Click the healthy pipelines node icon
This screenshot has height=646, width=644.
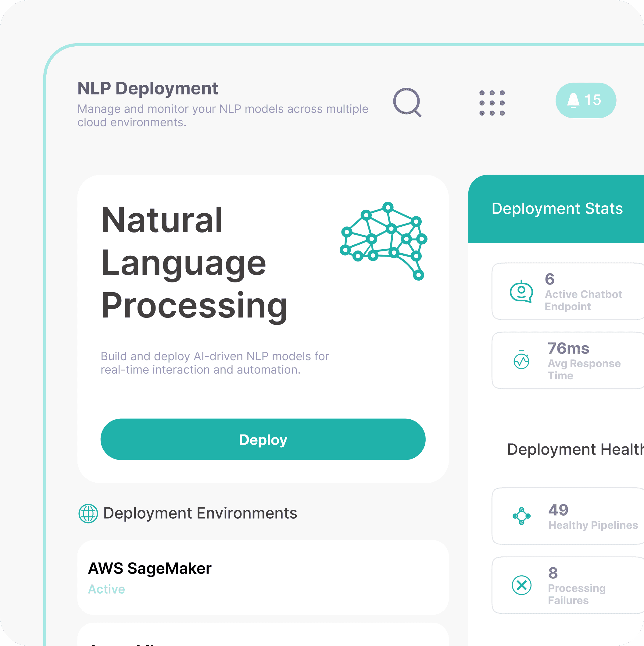521,516
